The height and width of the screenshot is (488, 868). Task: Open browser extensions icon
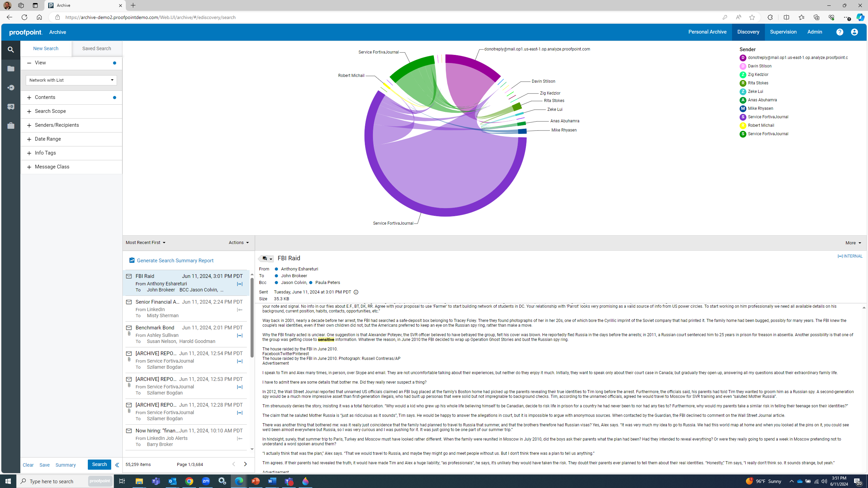770,17
